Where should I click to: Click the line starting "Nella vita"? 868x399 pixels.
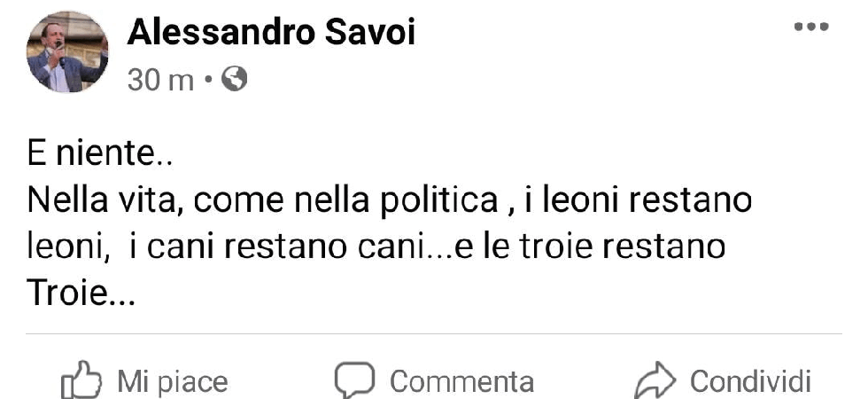point(390,200)
